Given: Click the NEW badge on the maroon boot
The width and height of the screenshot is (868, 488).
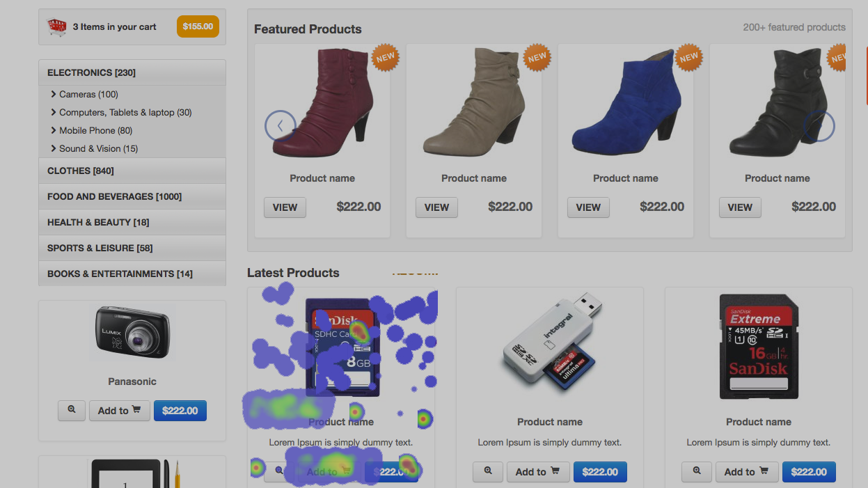Looking at the screenshot, I should [386, 57].
